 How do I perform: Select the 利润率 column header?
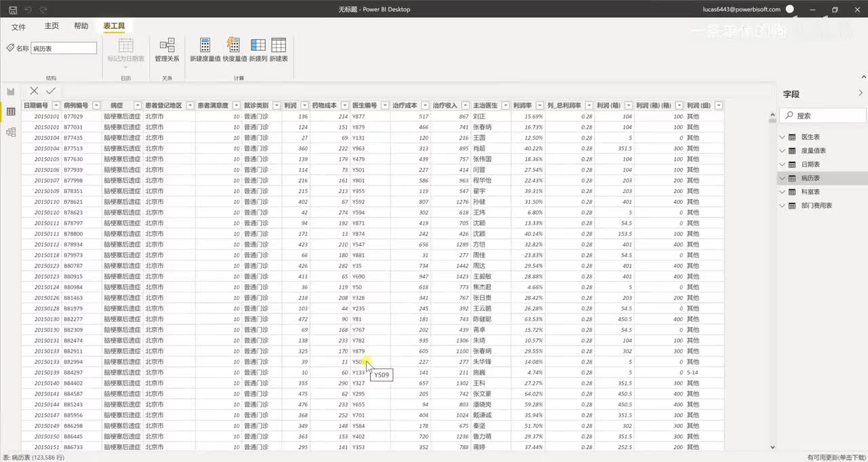pos(522,106)
